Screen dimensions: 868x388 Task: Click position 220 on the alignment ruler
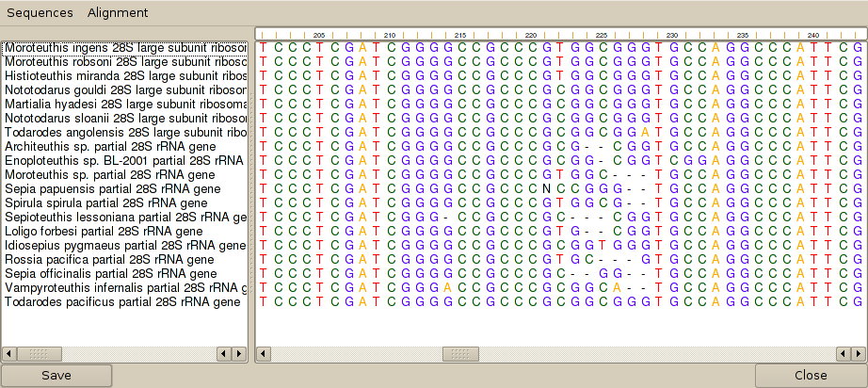click(531, 35)
